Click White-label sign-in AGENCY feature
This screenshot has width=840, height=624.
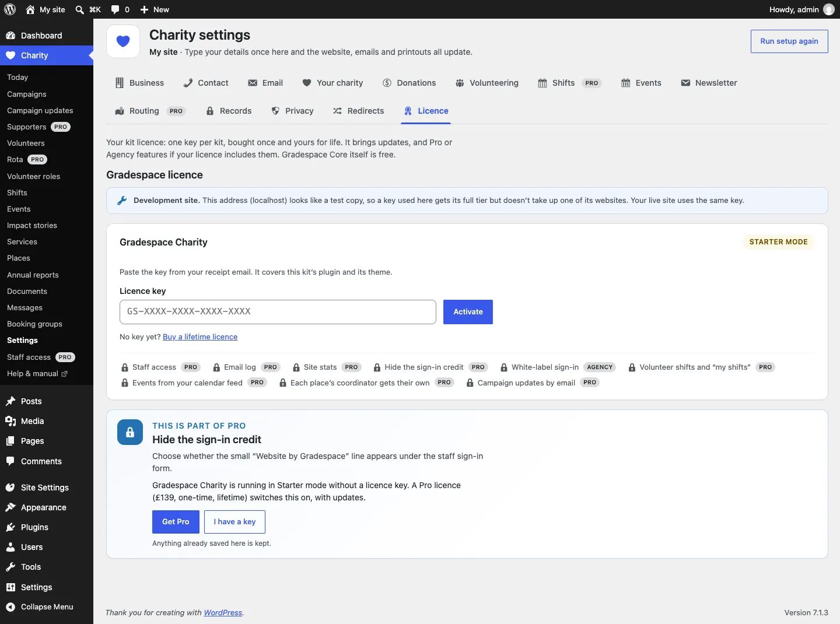click(x=558, y=367)
